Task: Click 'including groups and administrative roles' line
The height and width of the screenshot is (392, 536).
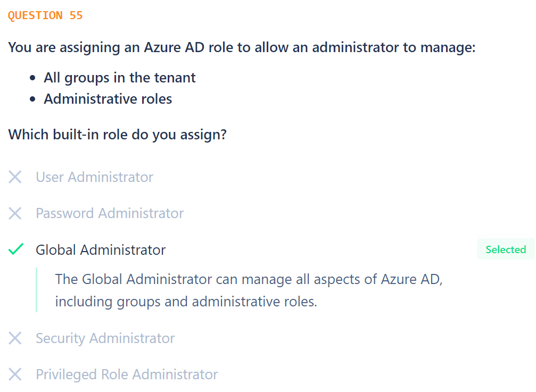Action: click(186, 302)
